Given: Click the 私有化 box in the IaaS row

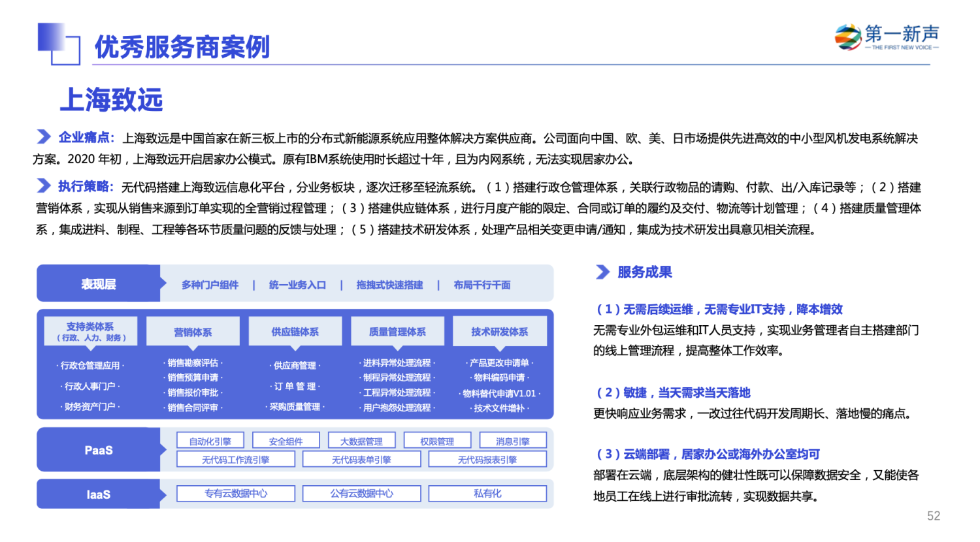Looking at the screenshot, I should click(x=487, y=494).
